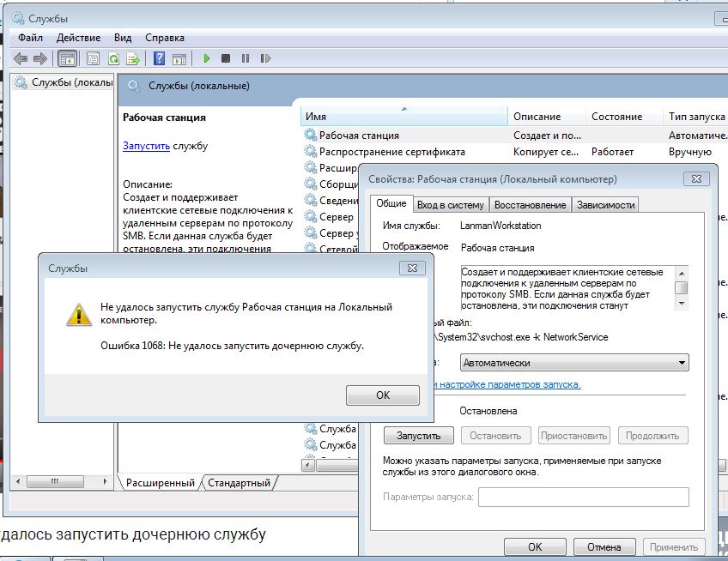
Task: Click the Export list toolbar icon
Action: click(133, 59)
